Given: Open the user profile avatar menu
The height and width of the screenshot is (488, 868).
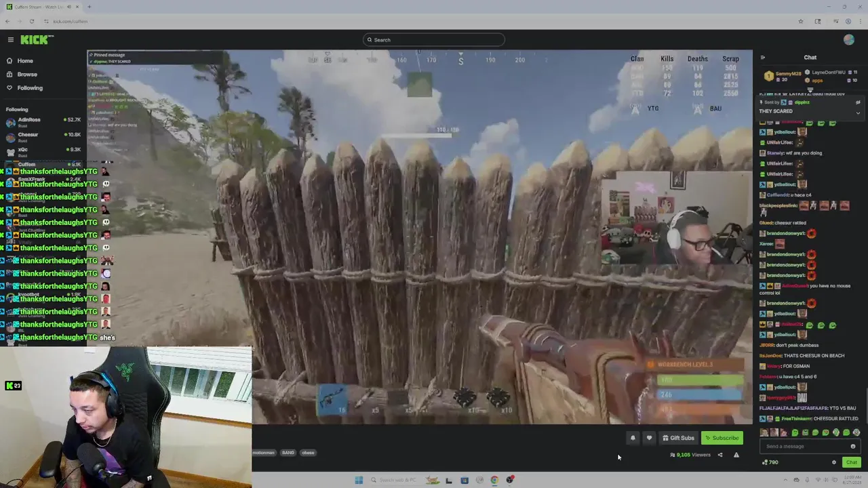Looking at the screenshot, I should tap(849, 40).
